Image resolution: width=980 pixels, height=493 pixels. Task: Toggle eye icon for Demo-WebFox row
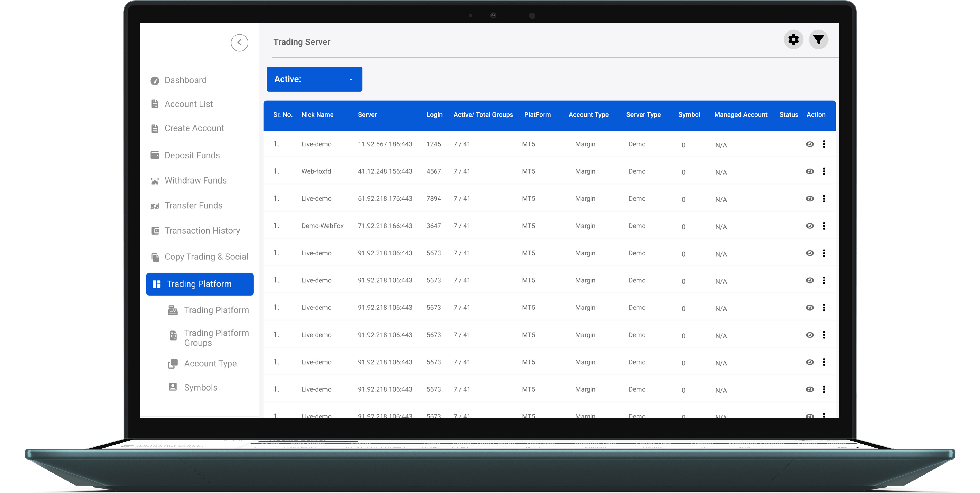[810, 226]
